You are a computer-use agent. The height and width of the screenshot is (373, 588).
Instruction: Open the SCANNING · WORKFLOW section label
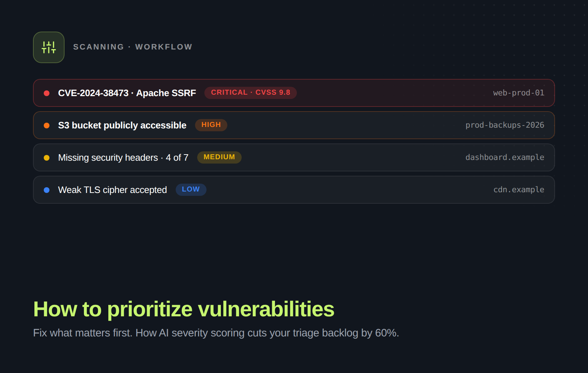click(x=133, y=47)
